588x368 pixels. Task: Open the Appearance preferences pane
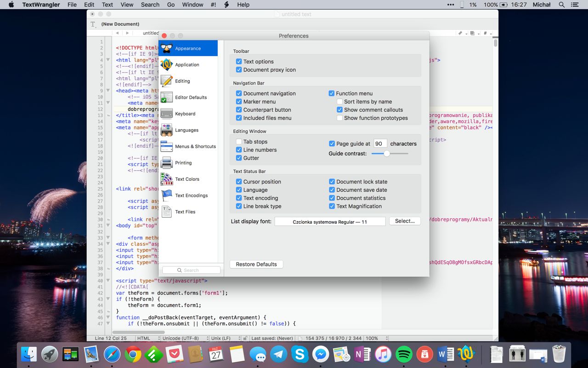tap(188, 48)
